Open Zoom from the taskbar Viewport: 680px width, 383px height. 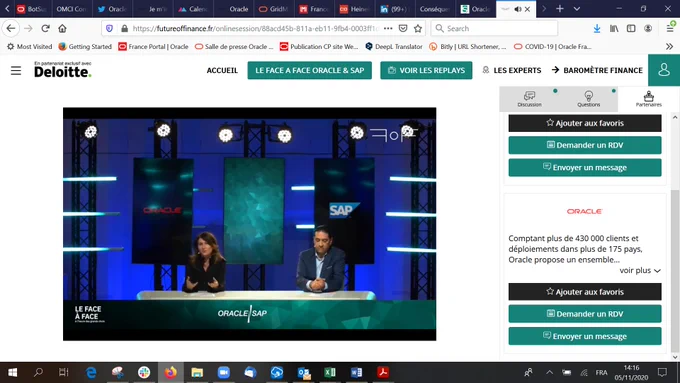point(224,372)
